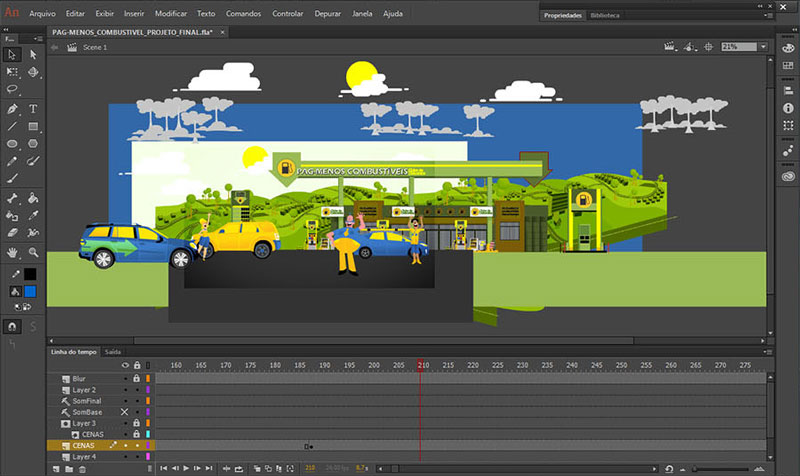Click the Edit Symbols icon
Viewport: 800px width, 476px height.
(690, 47)
